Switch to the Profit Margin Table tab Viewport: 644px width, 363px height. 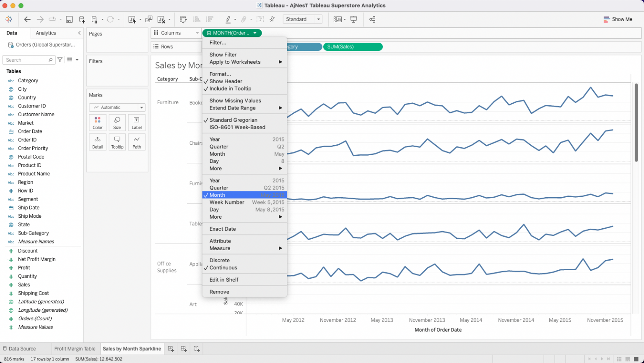coord(75,349)
